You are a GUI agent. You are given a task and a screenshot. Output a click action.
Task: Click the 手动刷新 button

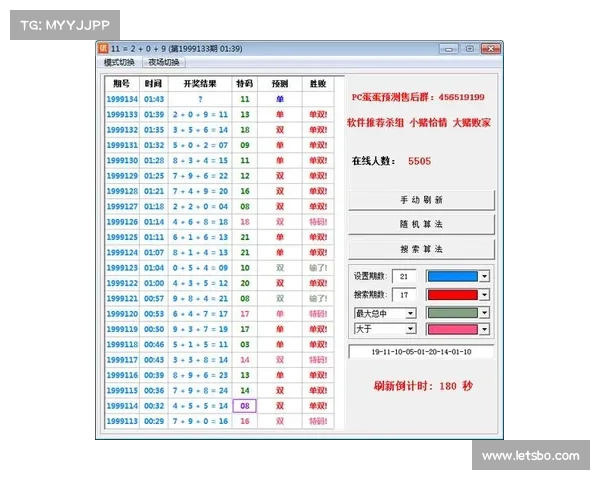[421, 200]
